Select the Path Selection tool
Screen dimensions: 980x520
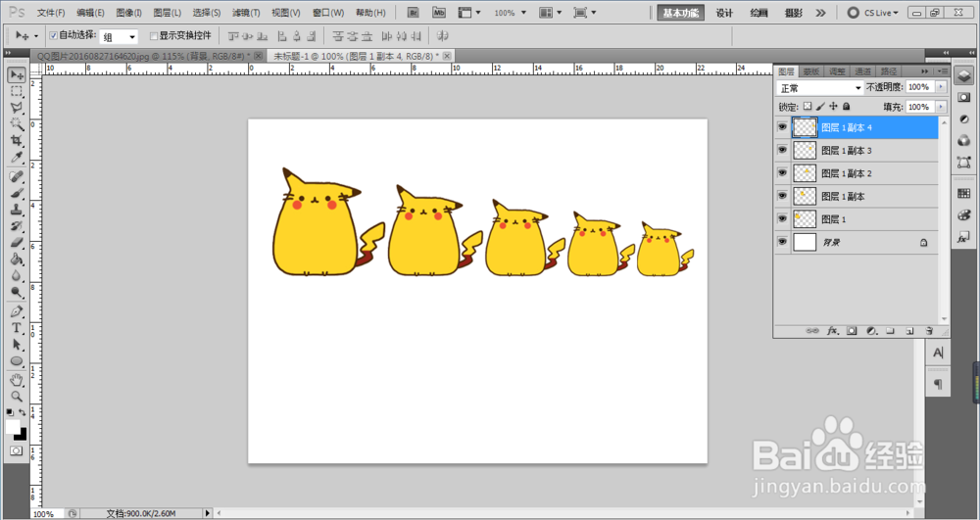[x=17, y=345]
